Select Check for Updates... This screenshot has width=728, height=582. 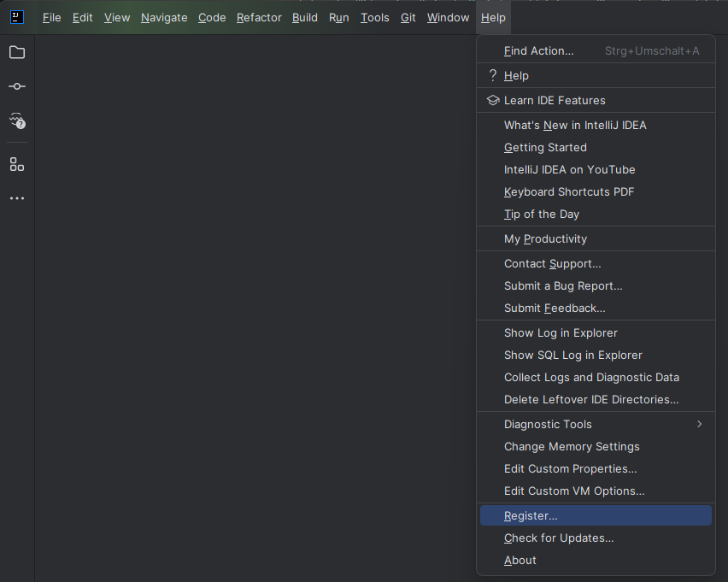[x=596, y=538]
